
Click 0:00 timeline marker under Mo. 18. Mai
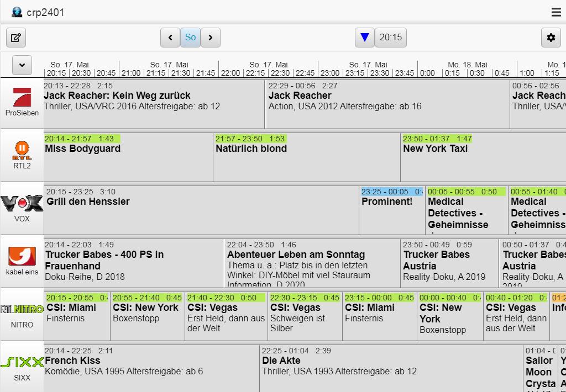427,73
